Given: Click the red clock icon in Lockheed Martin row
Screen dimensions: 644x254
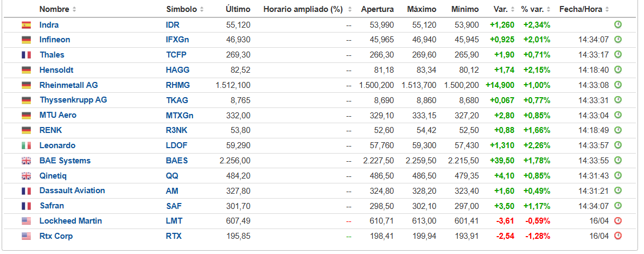Looking at the screenshot, I should click(x=618, y=221).
